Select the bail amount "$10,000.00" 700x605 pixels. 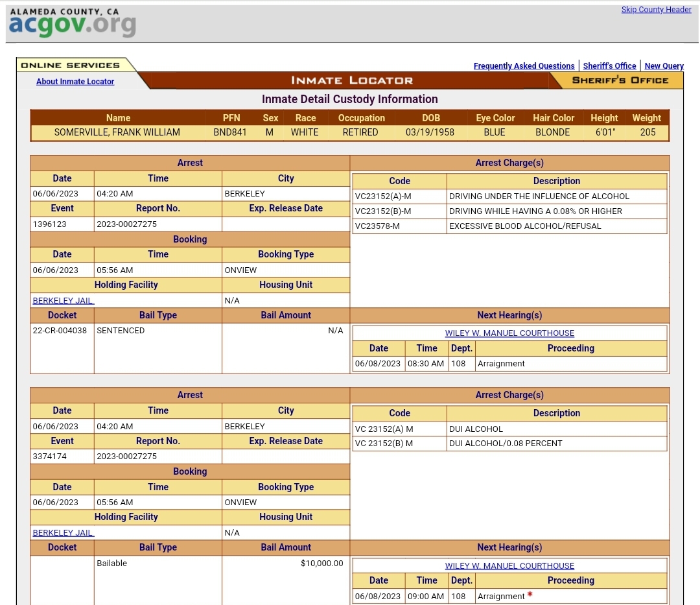pos(322,563)
